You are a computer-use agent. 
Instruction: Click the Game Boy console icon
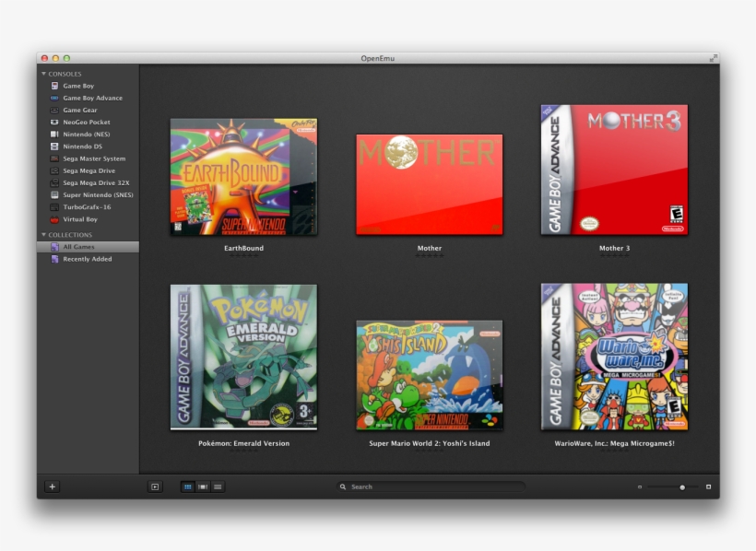(54, 86)
